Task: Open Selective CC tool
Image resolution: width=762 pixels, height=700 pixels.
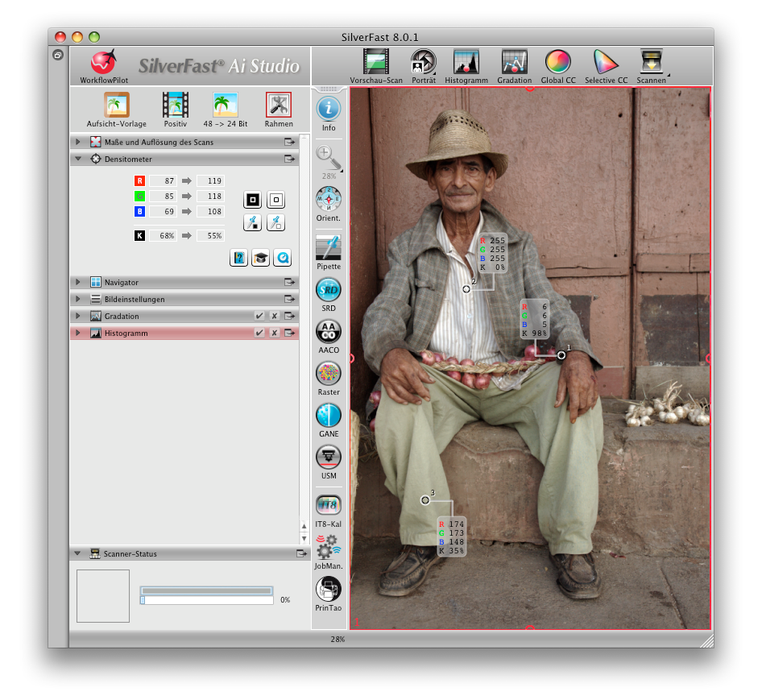Action: [x=605, y=63]
